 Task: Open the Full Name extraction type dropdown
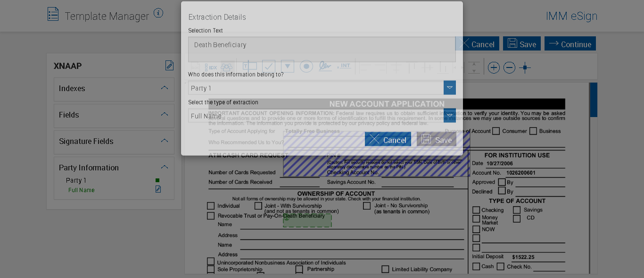[449, 116]
